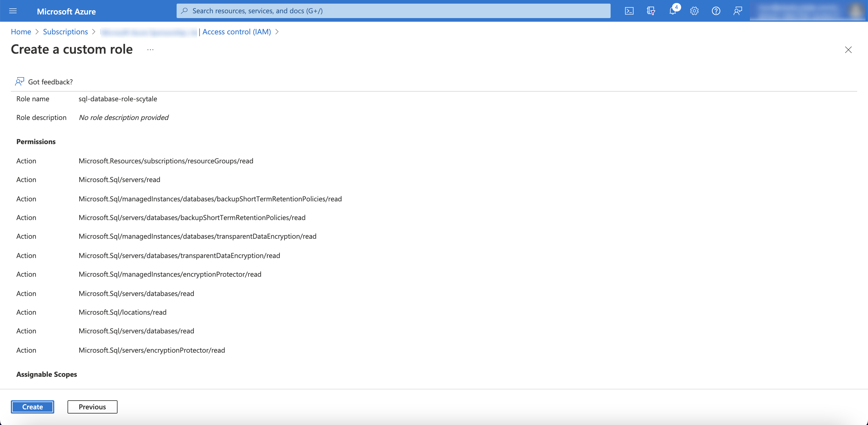This screenshot has width=868, height=425.
Task: Go to the Microsoft Azure home logo
Action: coord(66,11)
